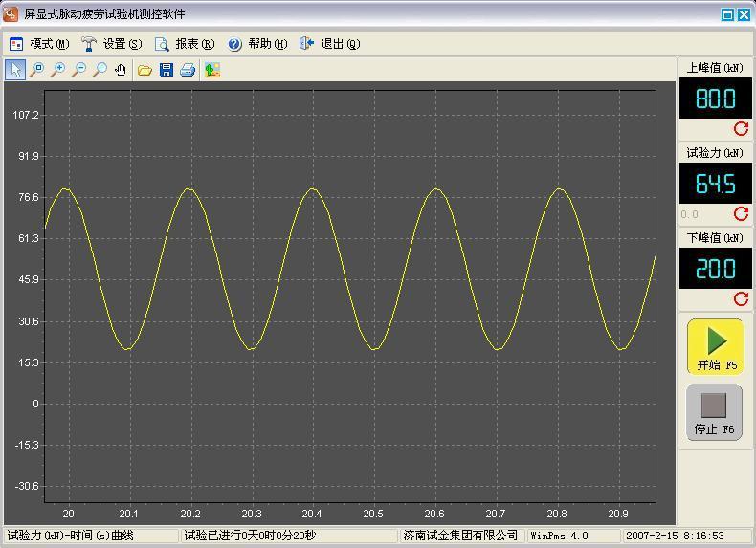Reset the 试验力 test force reading
The height and width of the screenshot is (548, 756).
point(741,214)
